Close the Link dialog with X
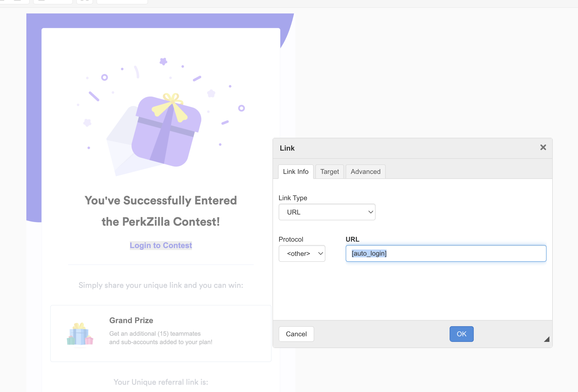This screenshot has height=392, width=578. coord(543,147)
